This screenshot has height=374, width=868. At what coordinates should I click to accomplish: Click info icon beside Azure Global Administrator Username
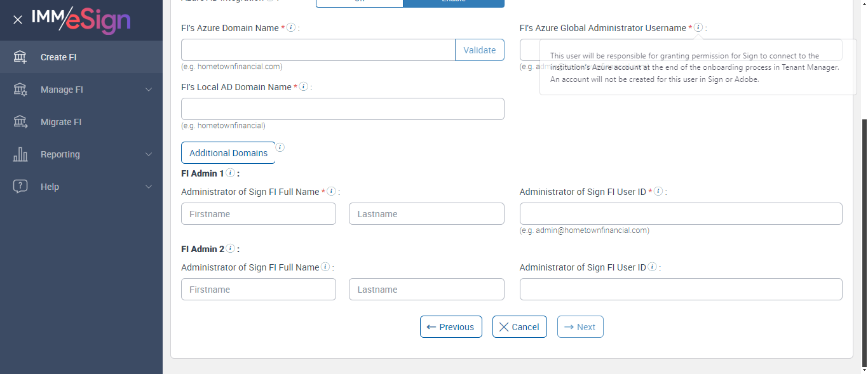[x=698, y=27]
